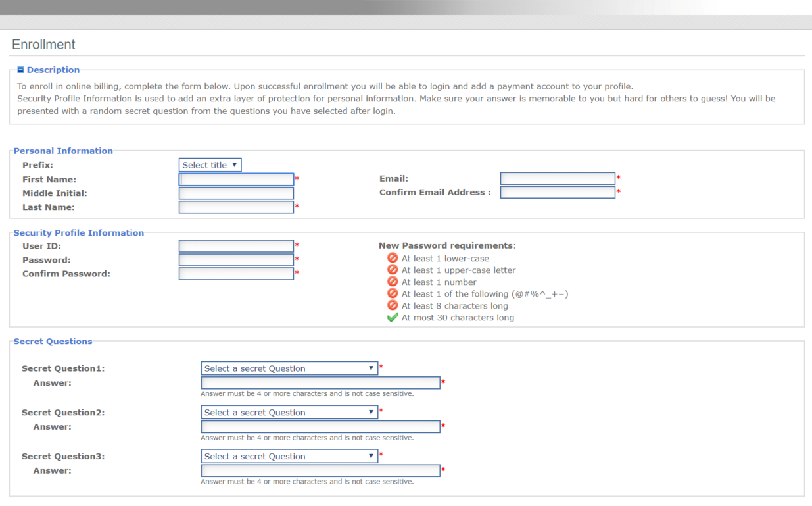Click the 'Personal Information' section title
This screenshot has height=506, width=812.
[x=63, y=151]
